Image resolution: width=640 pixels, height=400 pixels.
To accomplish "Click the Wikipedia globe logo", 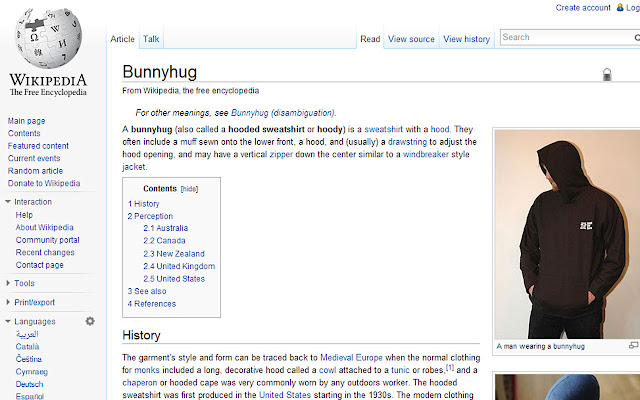I will pos(48,39).
